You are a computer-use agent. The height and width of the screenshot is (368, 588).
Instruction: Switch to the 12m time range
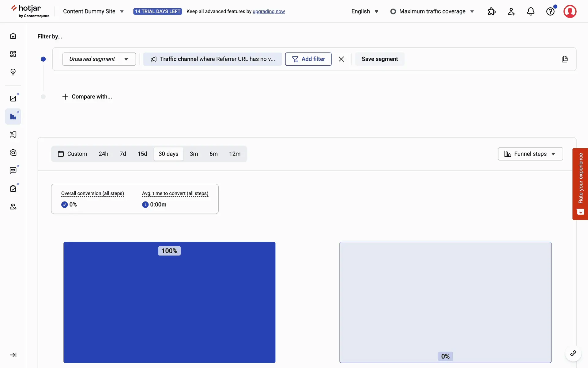pos(235,154)
